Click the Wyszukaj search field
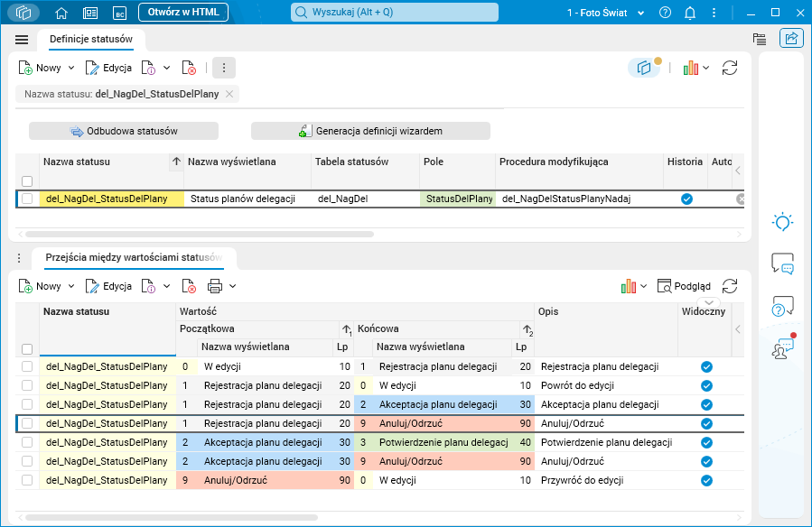Screen dimensions: 812x527 pos(395,13)
